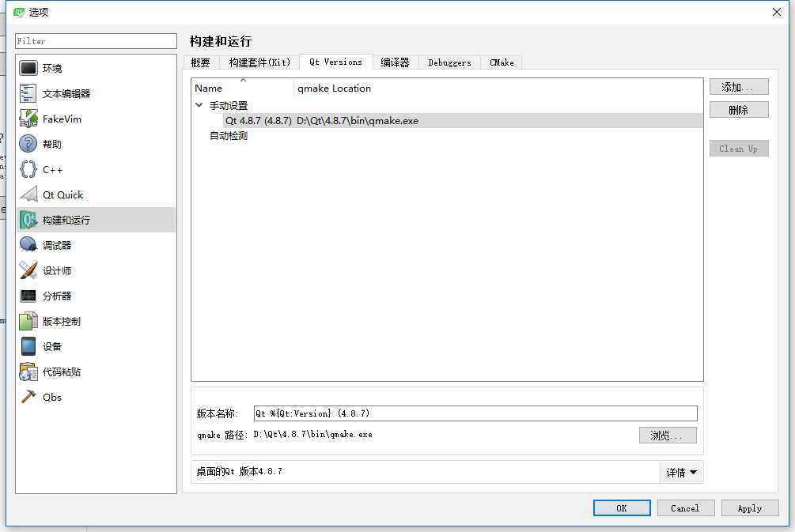Switch to the 概要 tab
The image size is (795, 532).
tap(200, 62)
